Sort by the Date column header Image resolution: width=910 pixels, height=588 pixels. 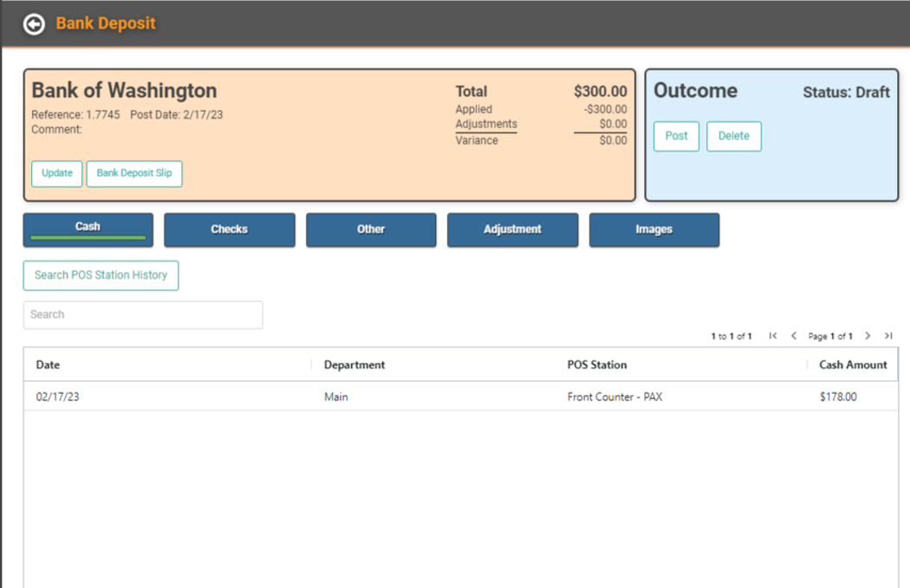tap(48, 365)
